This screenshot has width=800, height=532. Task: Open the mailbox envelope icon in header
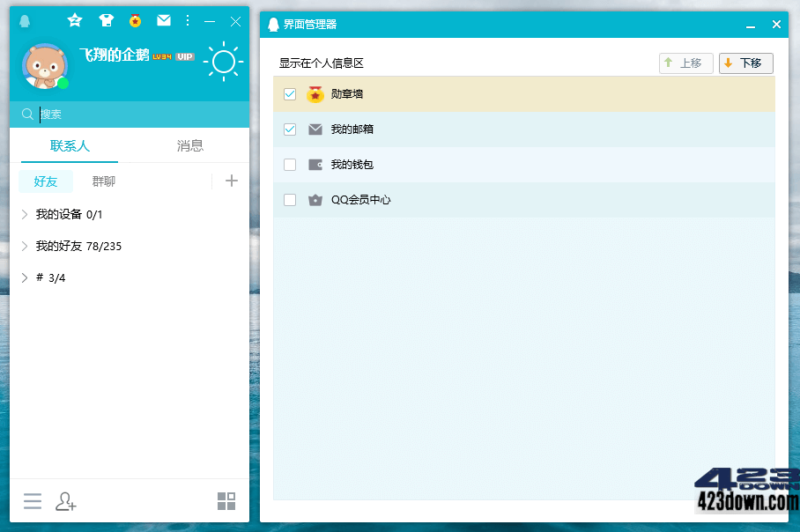[164, 20]
